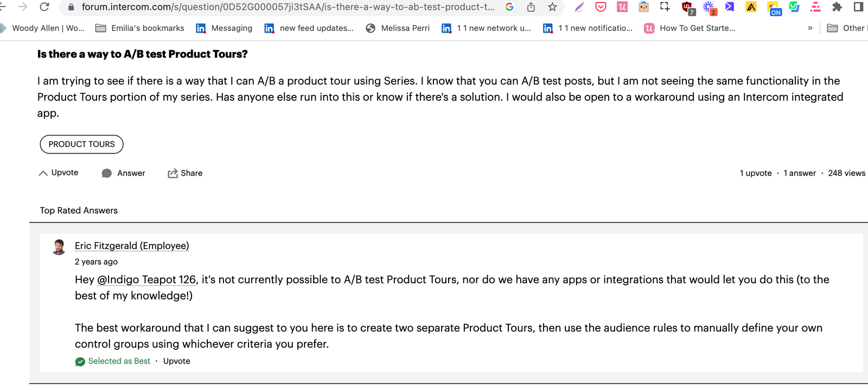Expand hidden bookmarks with double chevron
868x390 pixels.
[x=810, y=28]
